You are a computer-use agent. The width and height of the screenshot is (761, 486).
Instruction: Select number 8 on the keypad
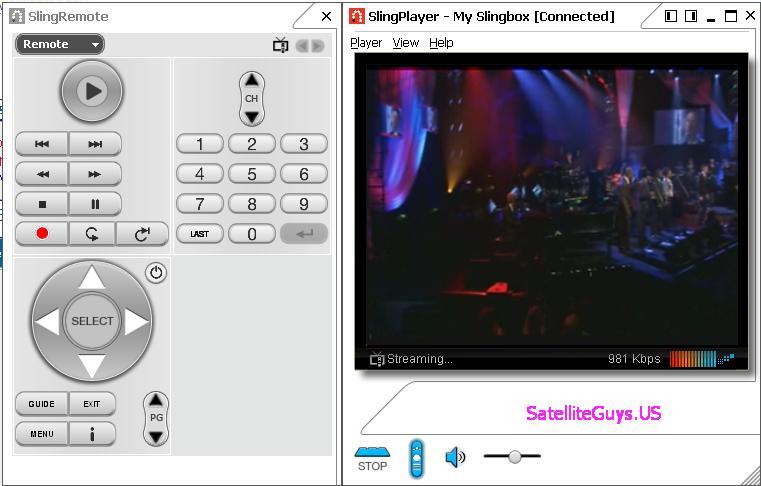[251, 204]
